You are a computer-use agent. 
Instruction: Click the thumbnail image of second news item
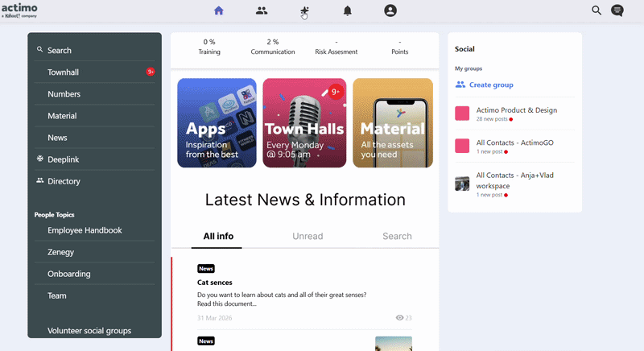[394, 344]
